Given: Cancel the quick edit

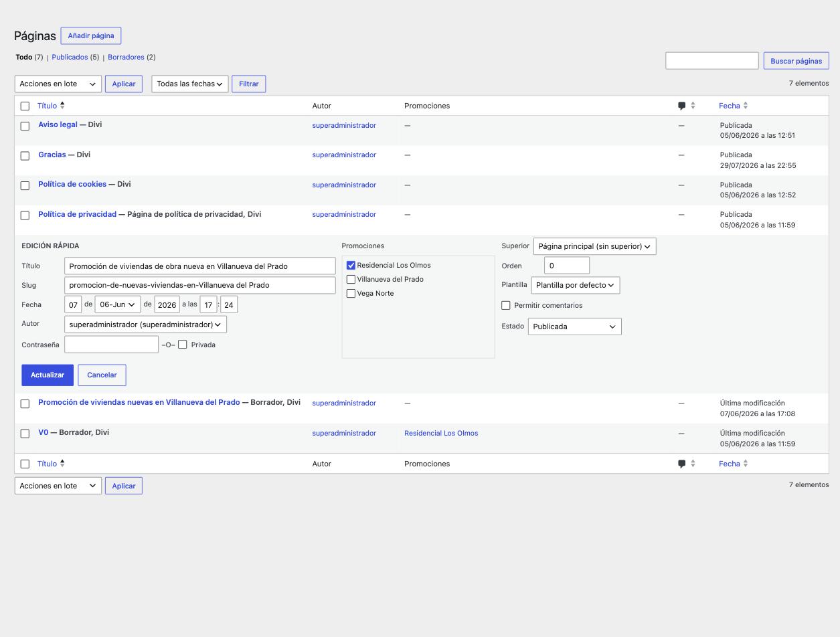Looking at the screenshot, I should click(x=102, y=375).
